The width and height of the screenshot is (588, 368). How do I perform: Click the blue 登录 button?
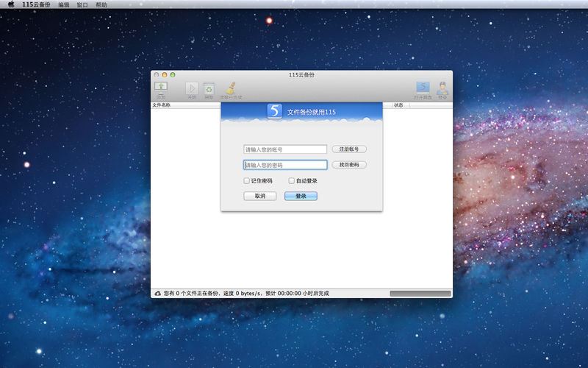point(301,196)
